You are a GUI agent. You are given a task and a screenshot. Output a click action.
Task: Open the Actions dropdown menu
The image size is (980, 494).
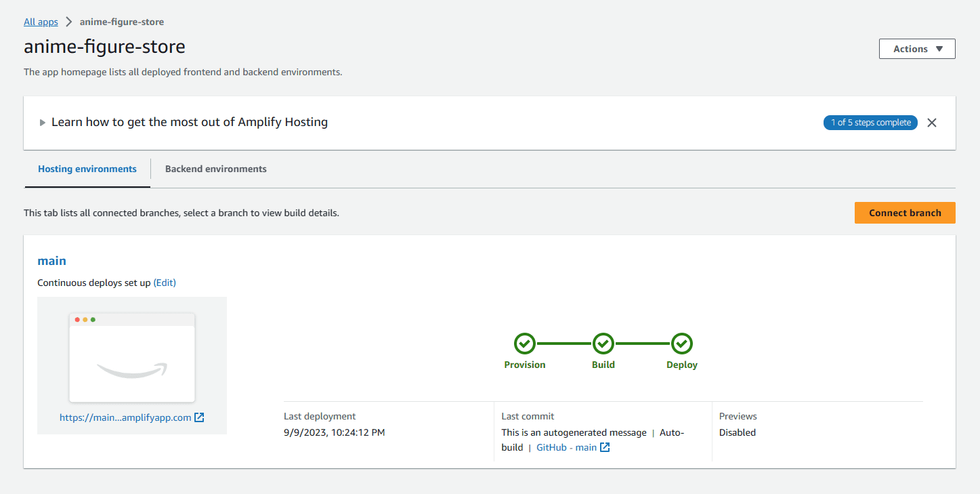tap(917, 49)
